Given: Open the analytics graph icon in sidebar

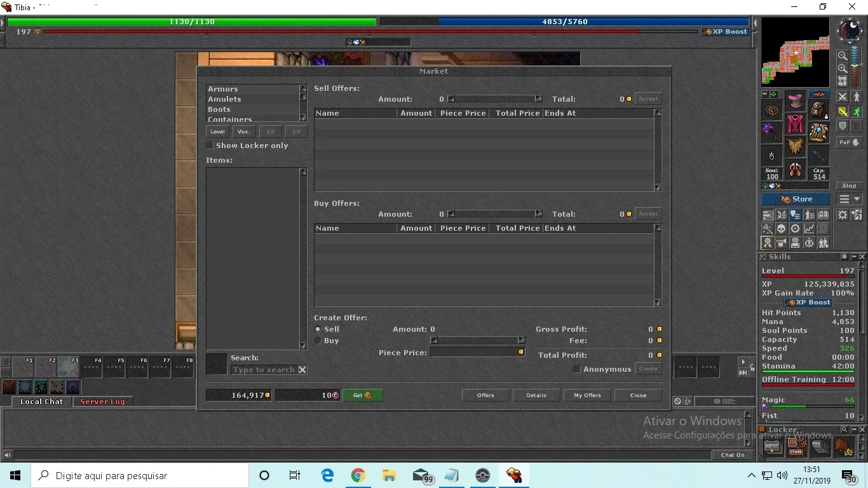Looking at the screenshot, I should (x=810, y=229).
